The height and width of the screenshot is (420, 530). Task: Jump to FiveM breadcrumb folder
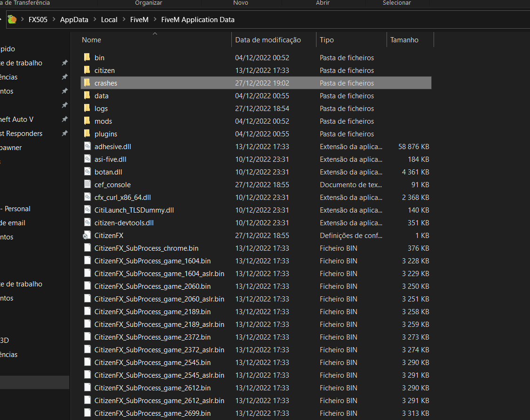click(x=139, y=20)
